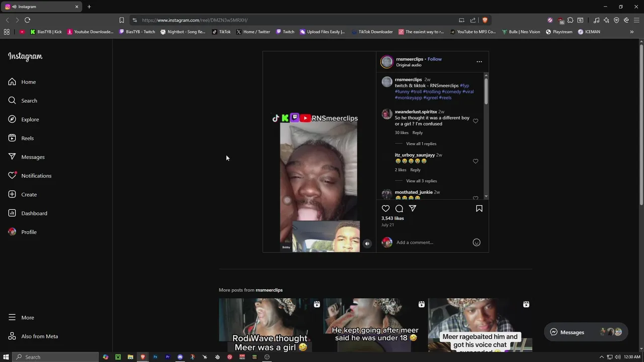644x362 pixels.
Task: Reload page with browser refresh icon
Action: point(27,20)
